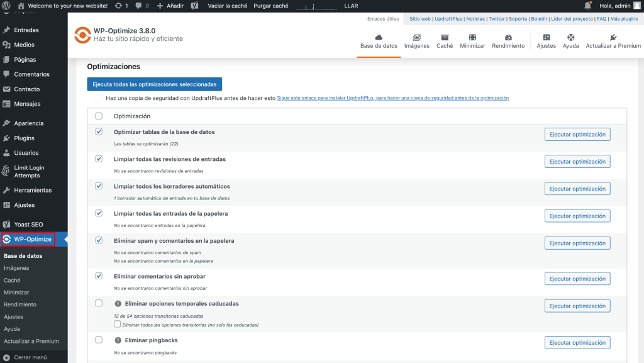Run optimization for Eliminar comentarios sin aprobar

click(x=577, y=279)
